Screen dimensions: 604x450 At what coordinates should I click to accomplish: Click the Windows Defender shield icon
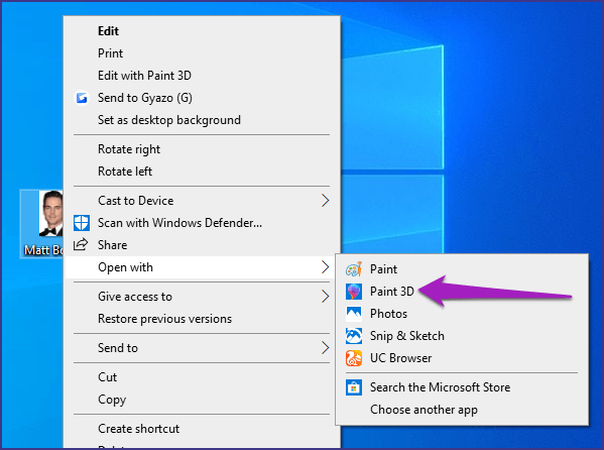pyautogui.click(x=81, y=223)
